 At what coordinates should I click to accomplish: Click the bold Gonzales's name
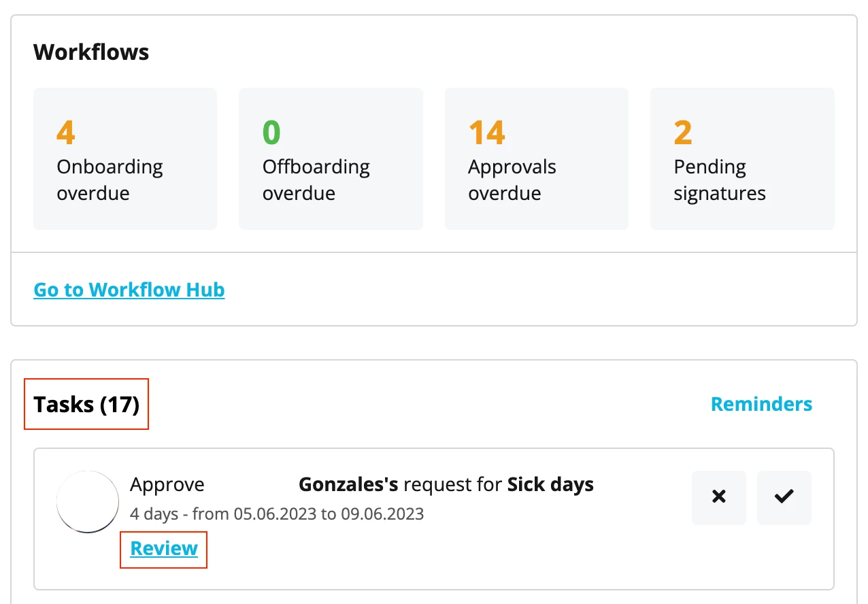(348, 485)
